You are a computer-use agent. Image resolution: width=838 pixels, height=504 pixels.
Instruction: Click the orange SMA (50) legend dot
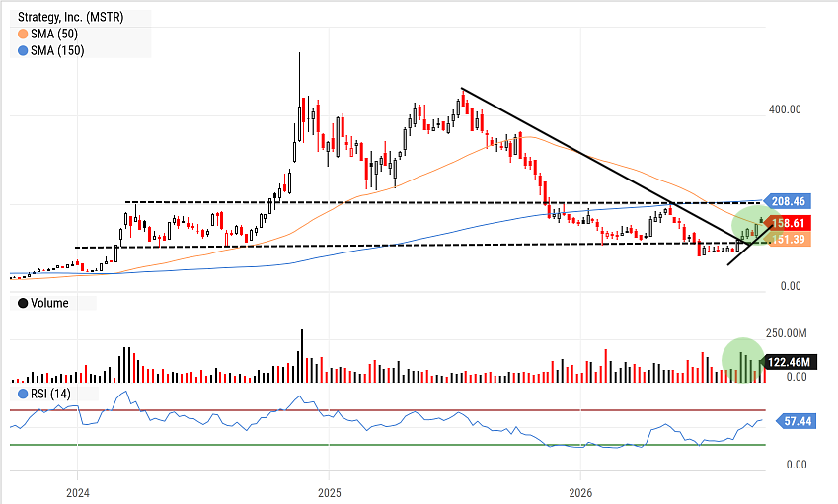pyautogui.click(x=23, y=35)
